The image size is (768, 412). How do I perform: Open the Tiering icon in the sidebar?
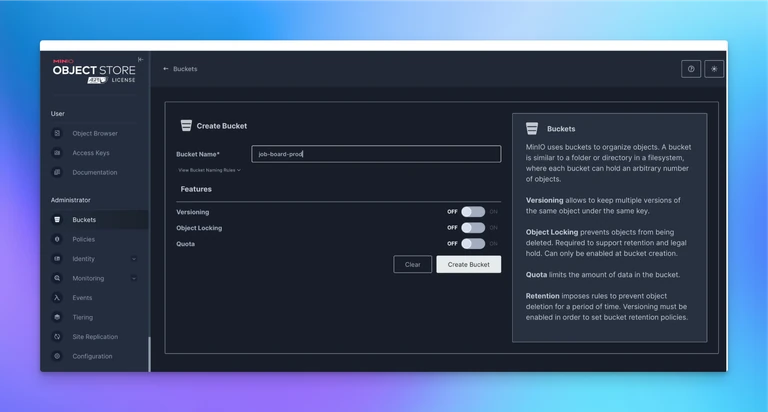57,317
